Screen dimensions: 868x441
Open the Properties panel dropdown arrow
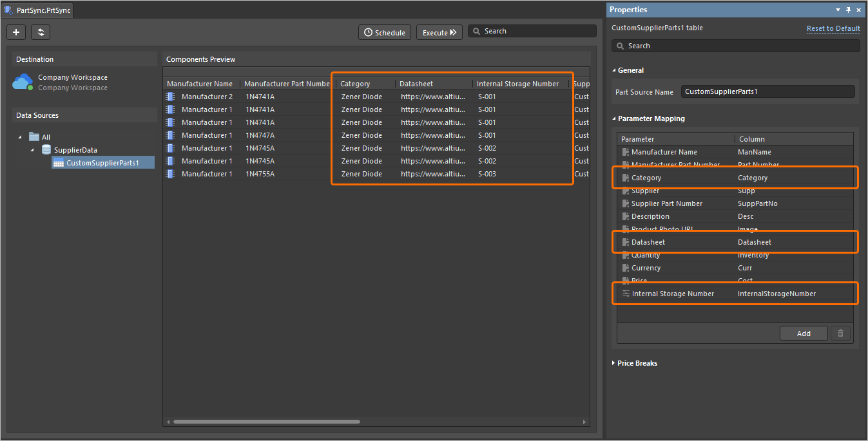coord(838,10)
